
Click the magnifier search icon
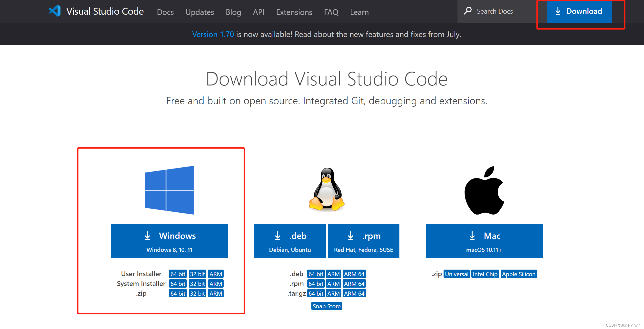coord(467,11)
